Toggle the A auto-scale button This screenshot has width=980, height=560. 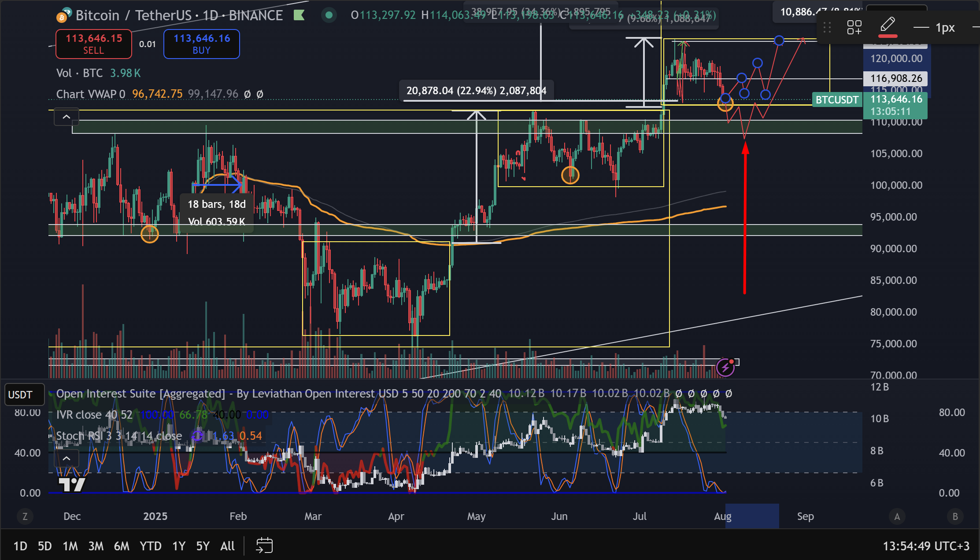tap(897, 516)
